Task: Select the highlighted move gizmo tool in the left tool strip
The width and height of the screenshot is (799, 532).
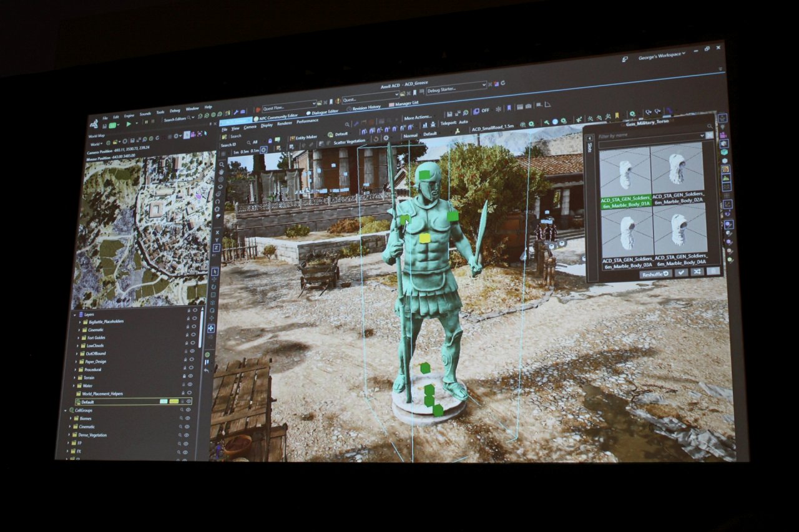Action: click(211, 329)
